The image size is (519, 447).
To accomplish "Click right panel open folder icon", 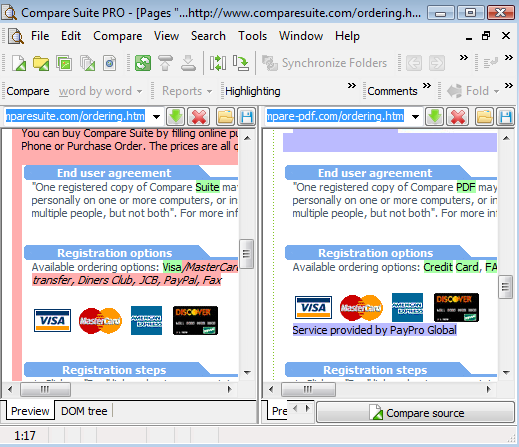I will pyautogui.click(x=484, y=117).
